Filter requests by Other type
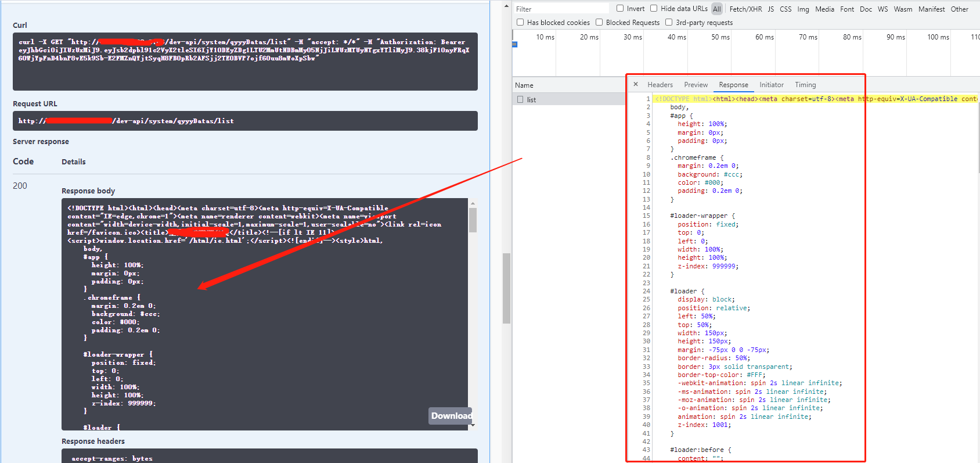The height and width of the screenshot is (463, 980). click(959, 9)
